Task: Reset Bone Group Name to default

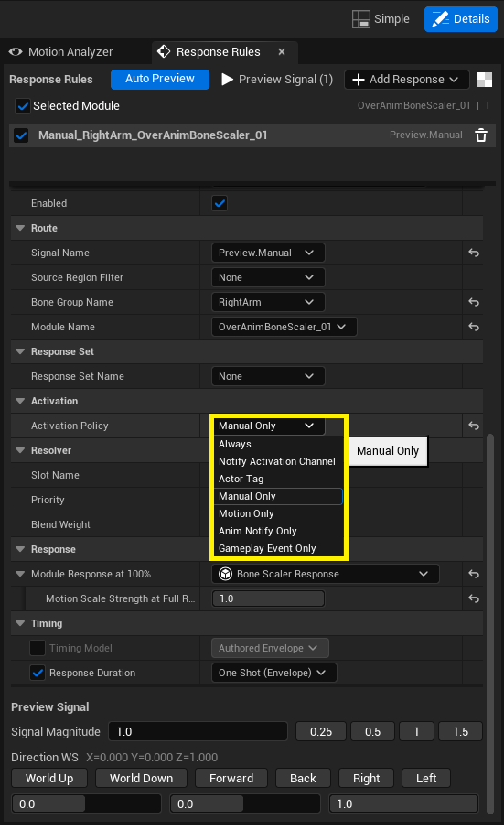Action: 474,302
